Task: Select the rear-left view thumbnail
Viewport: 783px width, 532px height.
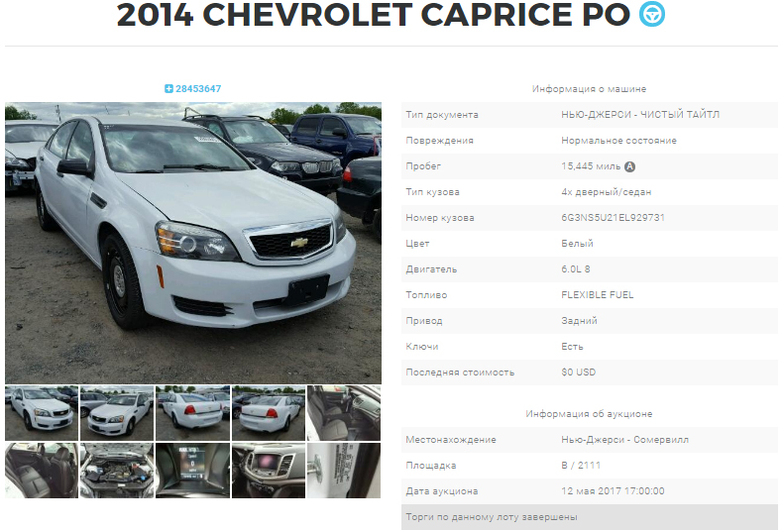Action: (269, 413)
